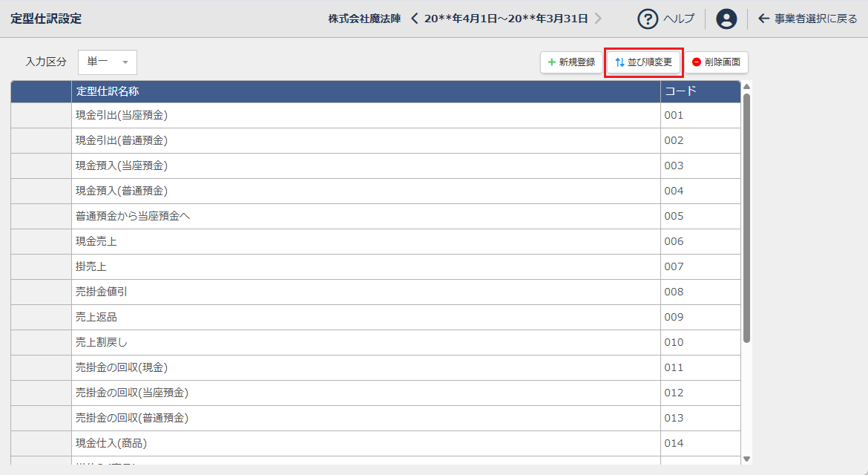The height and width of the screenshot is (475, 868).
Task: Open the sort order change button
Action: (x=643, y=62)
